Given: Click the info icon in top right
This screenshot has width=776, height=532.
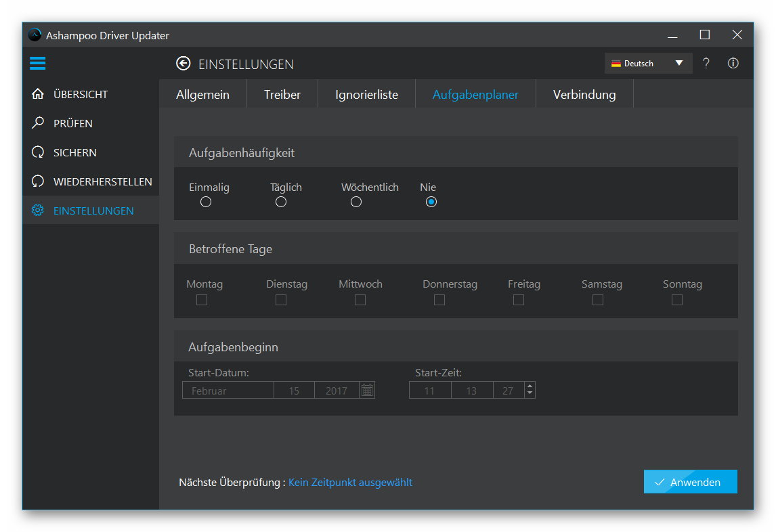Looking at the screenshot, I should click(732, 63).
